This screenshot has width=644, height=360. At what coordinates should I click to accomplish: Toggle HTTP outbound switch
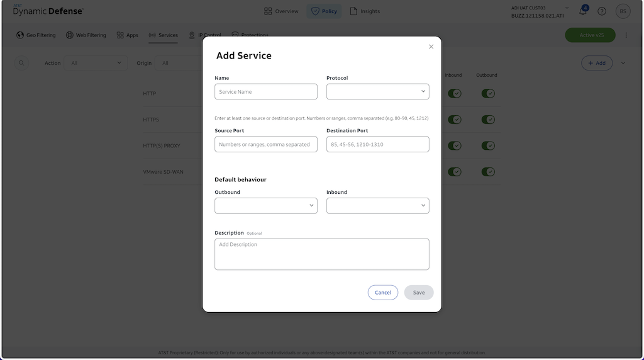(488, 93)
